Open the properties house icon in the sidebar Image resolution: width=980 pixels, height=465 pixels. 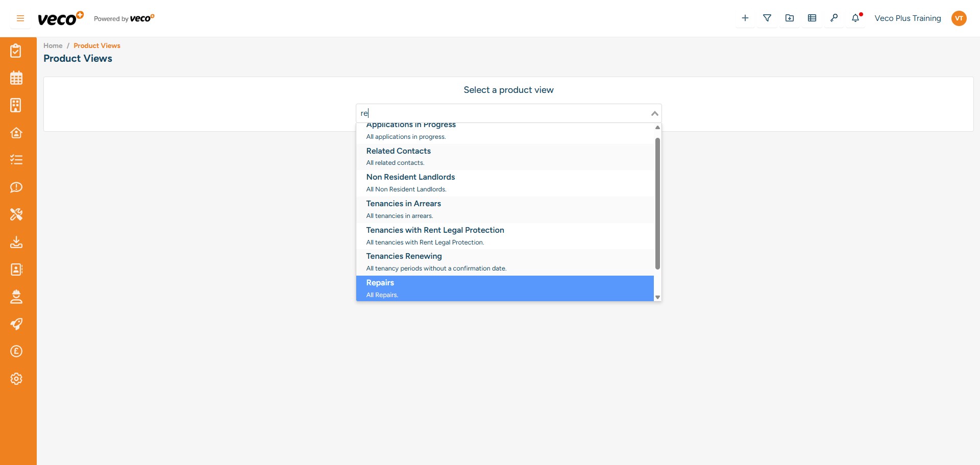pos(17,133)
